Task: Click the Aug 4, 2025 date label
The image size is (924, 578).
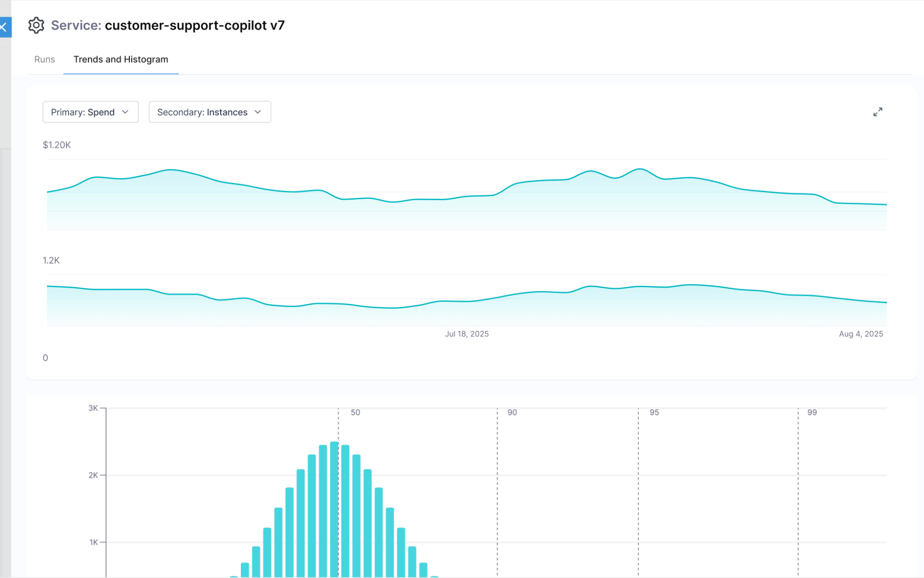Action: (x=861, y=334)
